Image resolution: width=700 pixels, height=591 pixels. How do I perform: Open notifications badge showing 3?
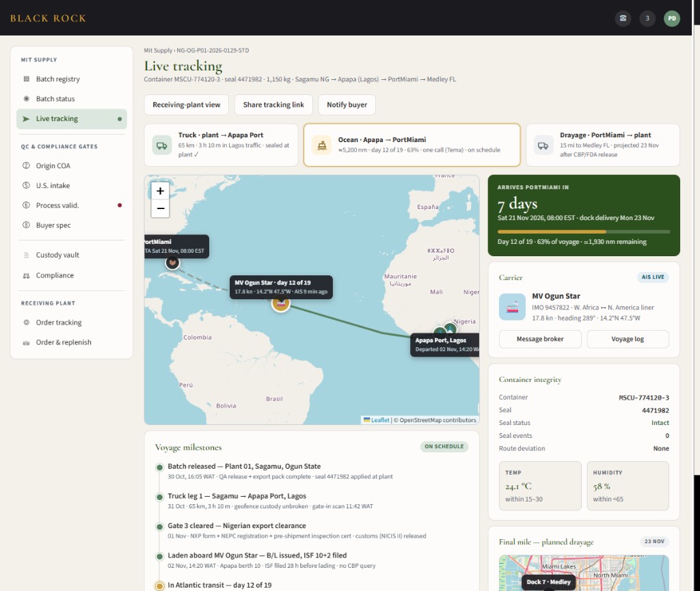pyautogui.click(x=647, y=18)
